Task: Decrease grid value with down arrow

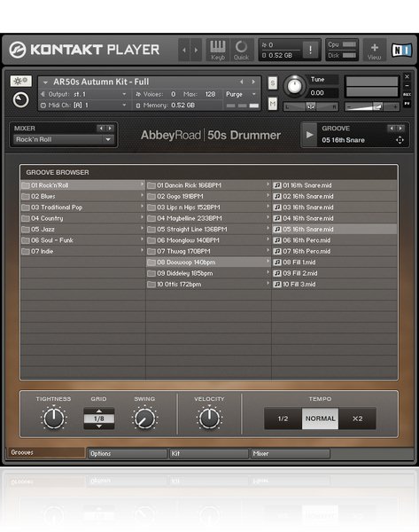Action: point(99,426)
